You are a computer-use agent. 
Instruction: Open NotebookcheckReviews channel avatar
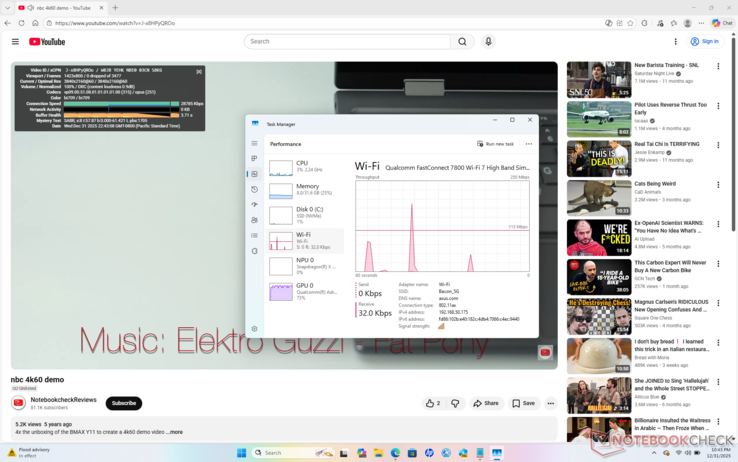tap(19, 403)
